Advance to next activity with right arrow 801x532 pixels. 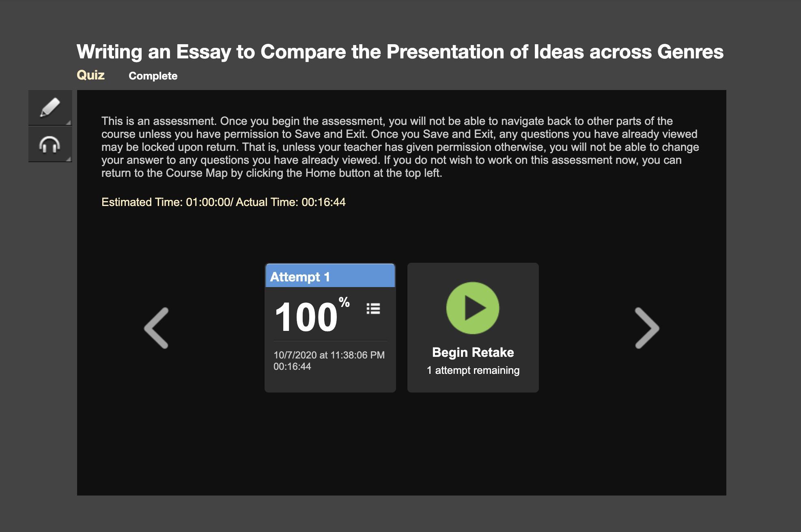pyautogui.click(x=647, y=328)
